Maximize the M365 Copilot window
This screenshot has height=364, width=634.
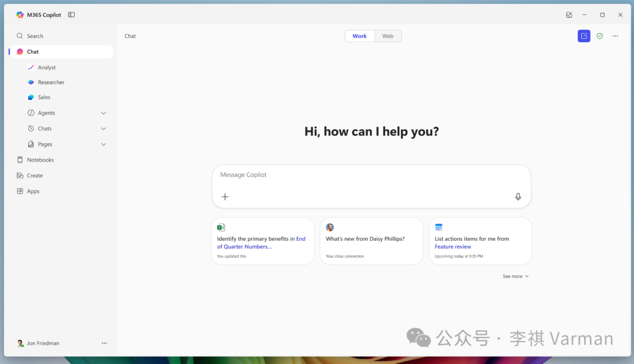point(602,15)
